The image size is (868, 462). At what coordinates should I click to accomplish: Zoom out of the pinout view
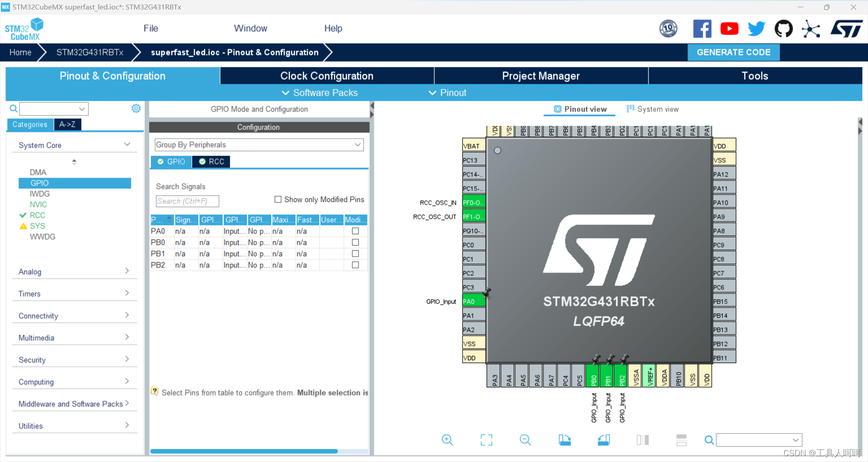(x=525, y=440)
